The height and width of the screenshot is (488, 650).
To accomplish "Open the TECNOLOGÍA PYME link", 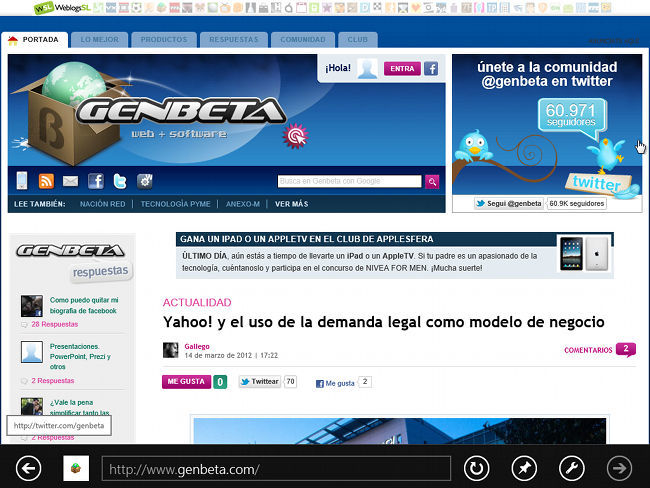I will coord(175,204).
